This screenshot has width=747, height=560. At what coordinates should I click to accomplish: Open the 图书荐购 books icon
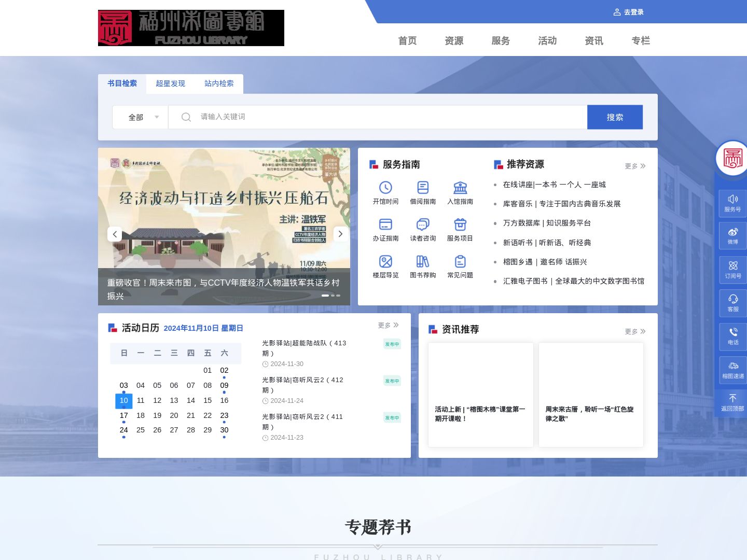(423, 261)
